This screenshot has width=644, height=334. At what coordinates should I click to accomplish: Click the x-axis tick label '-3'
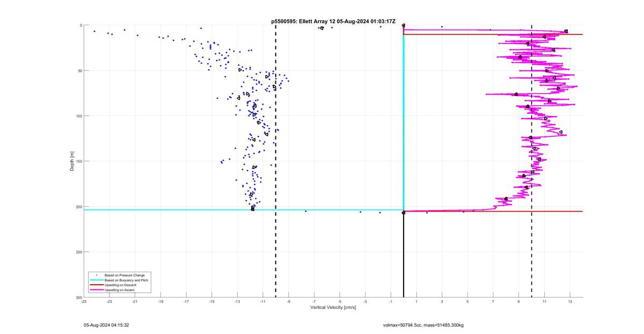pyautogui.click(x=365, y=302)
